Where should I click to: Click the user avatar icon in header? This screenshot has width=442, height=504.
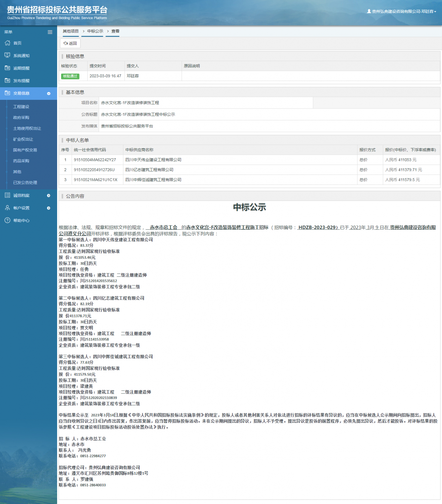(369, 11)
